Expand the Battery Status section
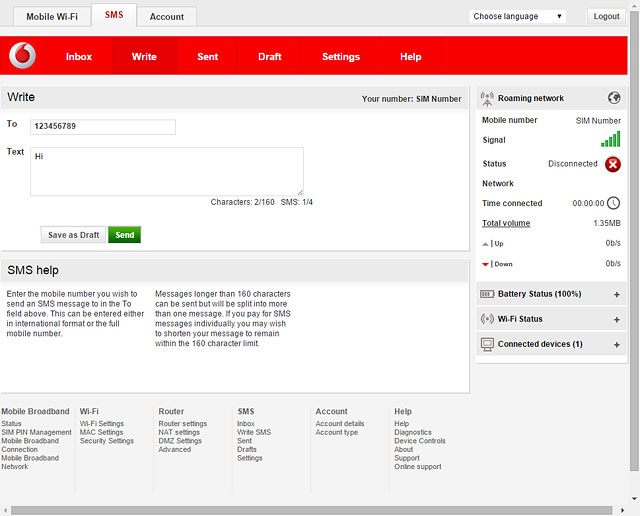640x516 pixels. [616, 294]
